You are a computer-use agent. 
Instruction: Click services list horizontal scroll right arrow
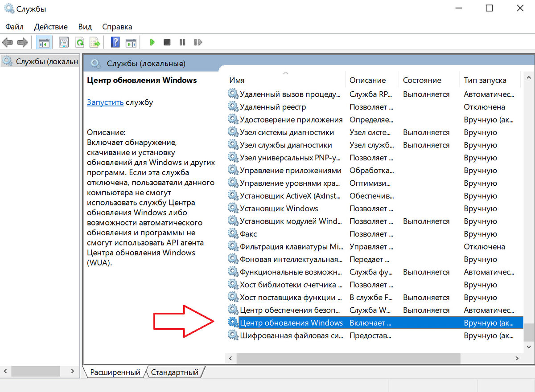[x=517, y=358]
